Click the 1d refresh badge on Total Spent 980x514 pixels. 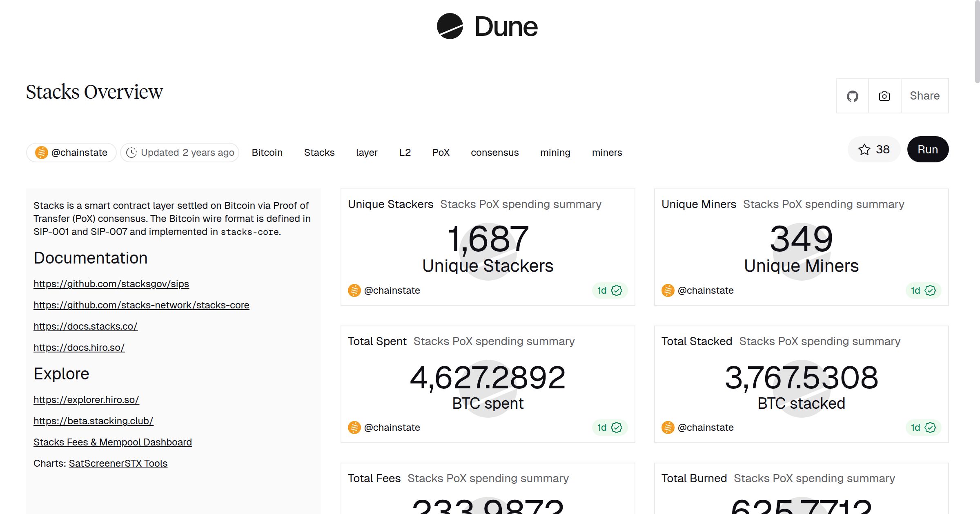(609, 428)
